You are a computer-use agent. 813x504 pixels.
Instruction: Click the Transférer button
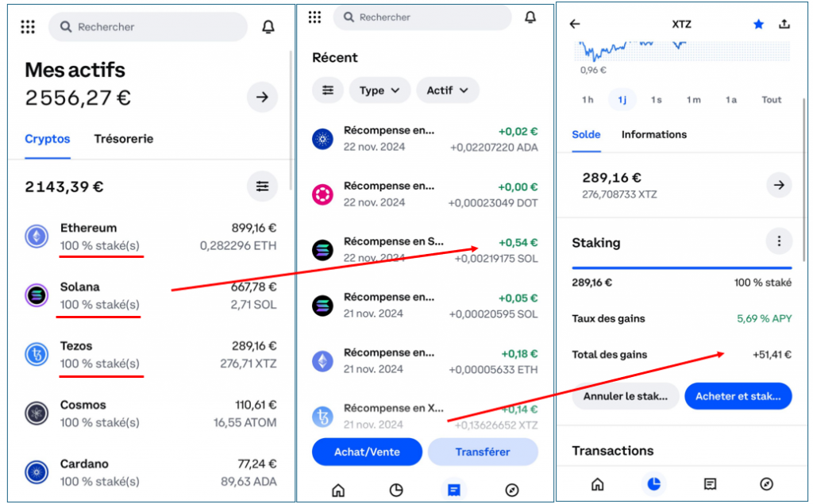pyautogui.click(x=483, y=452)
